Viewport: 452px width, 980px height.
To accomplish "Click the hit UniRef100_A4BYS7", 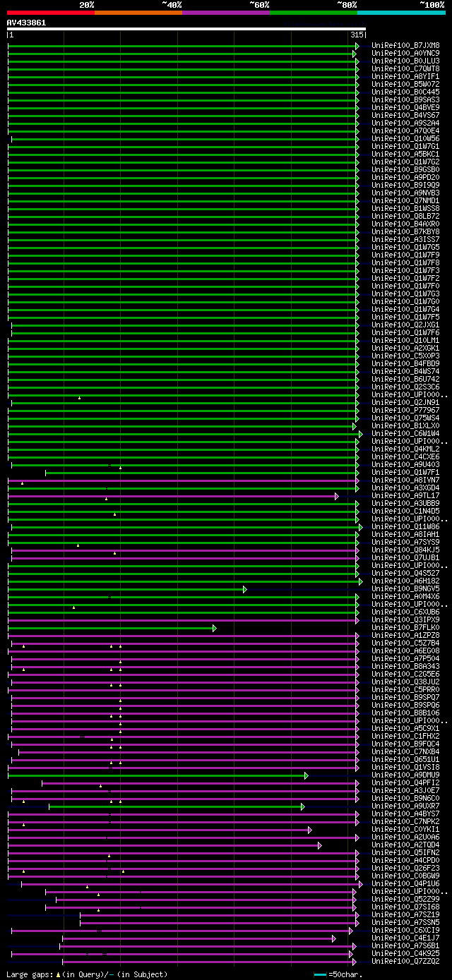I will pyautogui.click(x=405, y=814).
